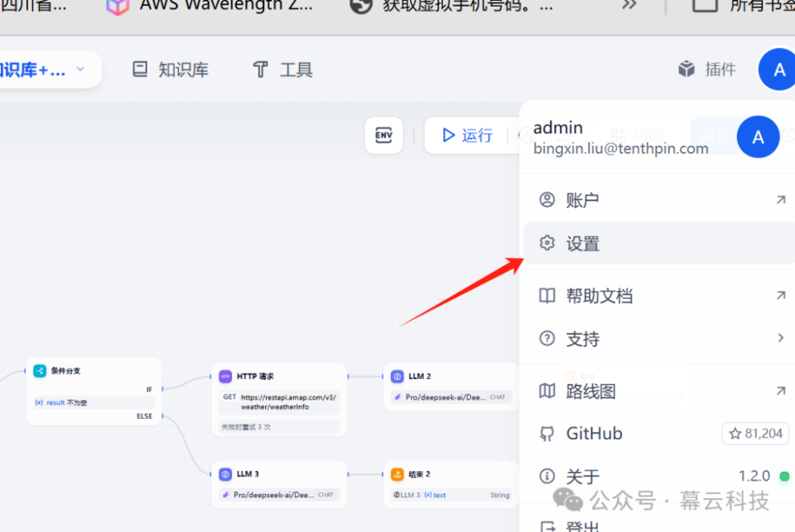Expand the 支持 submenu arrow
This screenshot has height=532, width=795.
point(779,338)
